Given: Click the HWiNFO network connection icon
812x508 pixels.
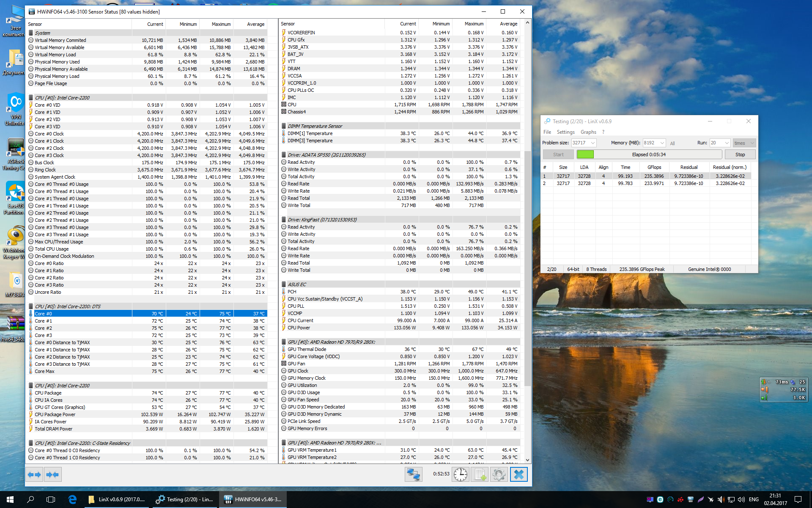Looking at the screenshot, I should coord(413,475).
